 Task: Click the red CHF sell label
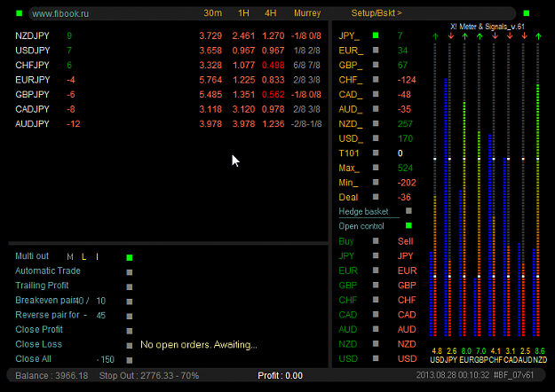point(407,300)
